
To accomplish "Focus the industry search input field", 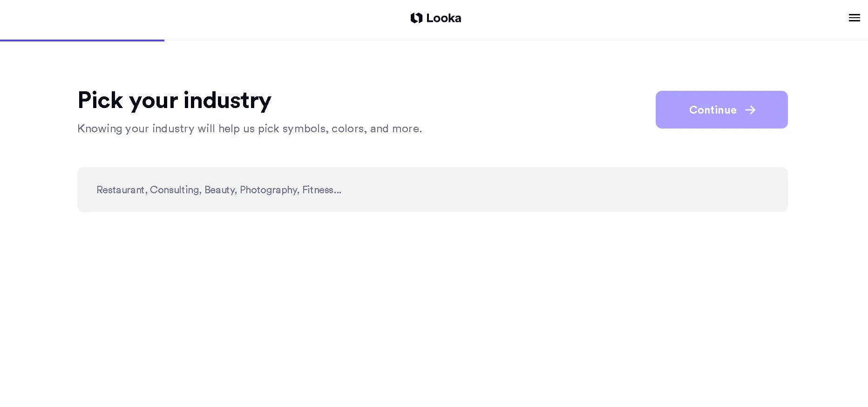I will tap(432, 190).
